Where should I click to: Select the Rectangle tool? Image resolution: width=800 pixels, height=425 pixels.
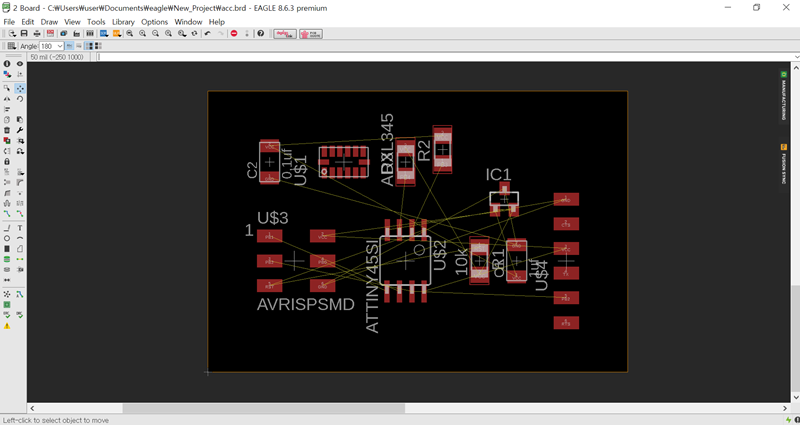pos(7,248)
